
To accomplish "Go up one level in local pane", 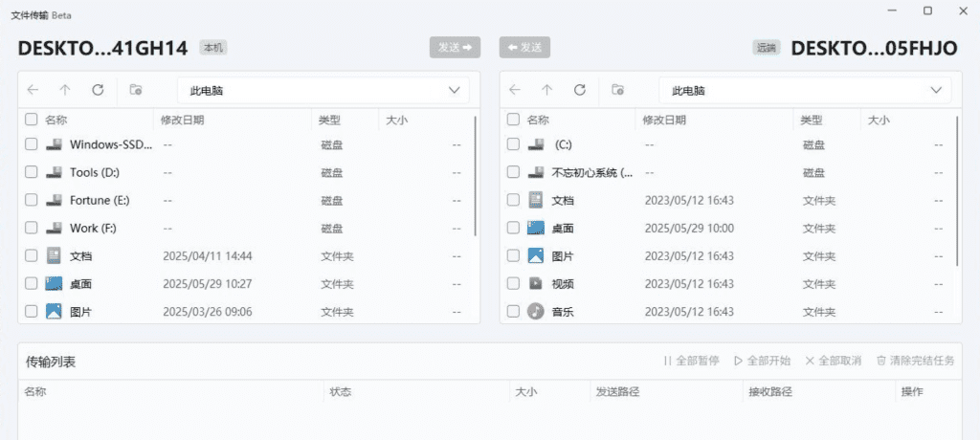I will [65, 90].
